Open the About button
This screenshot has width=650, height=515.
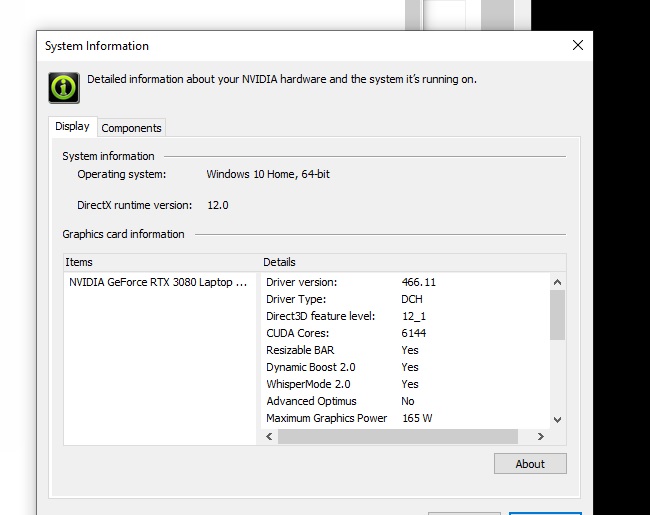(530, 464)
